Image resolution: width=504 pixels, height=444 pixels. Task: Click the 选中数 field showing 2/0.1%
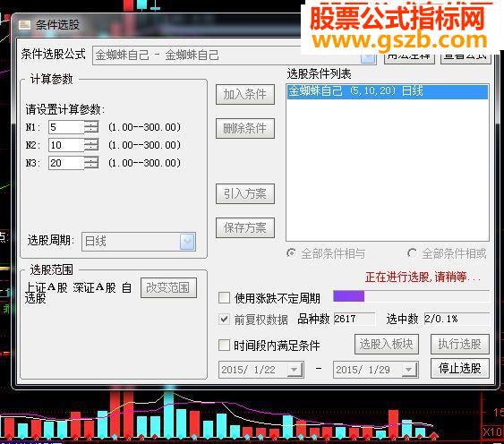(457, 319)
